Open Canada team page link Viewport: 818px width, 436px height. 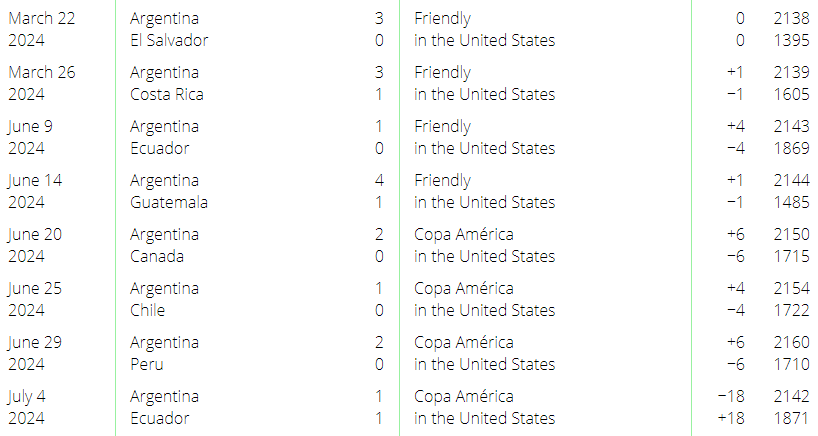[x=157, y=257]
